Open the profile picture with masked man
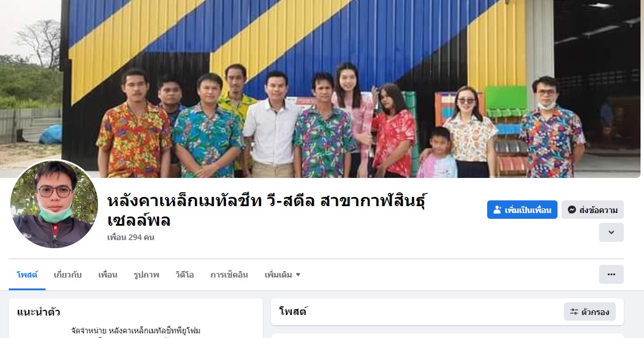The image size is (644, 338). pyautogui.click(x=54, y=204)
